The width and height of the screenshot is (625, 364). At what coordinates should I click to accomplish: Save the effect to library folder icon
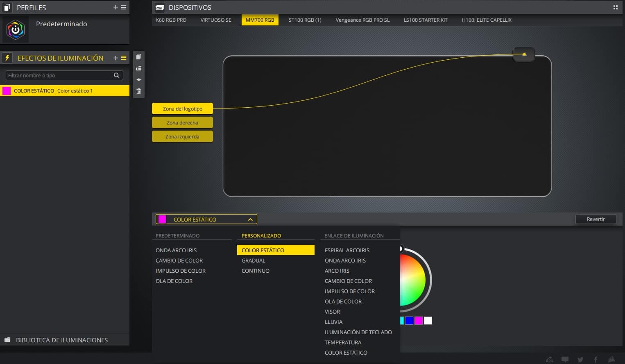point(138,68)
